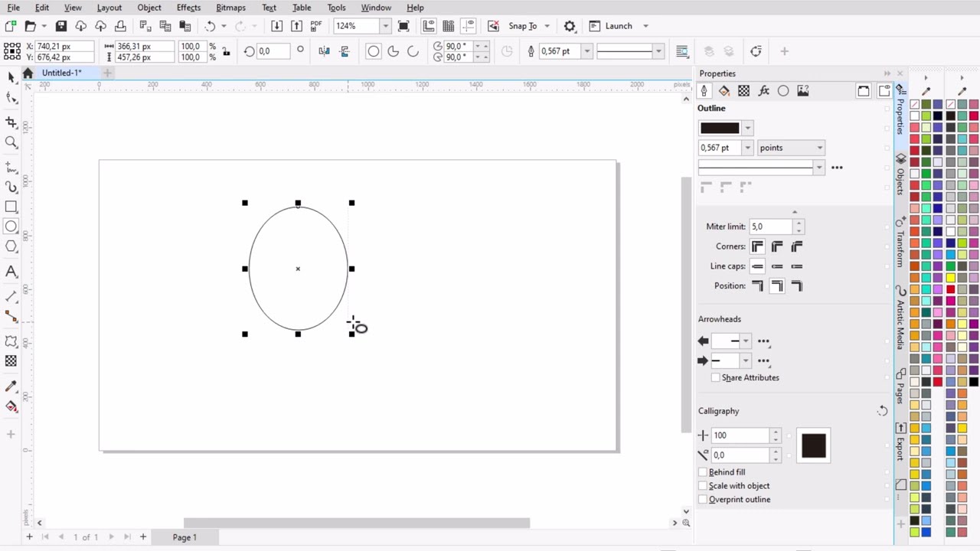Screen dimensions: 980x551
Task: Select the Interactive Fill tool
Action: pos(11,406)
